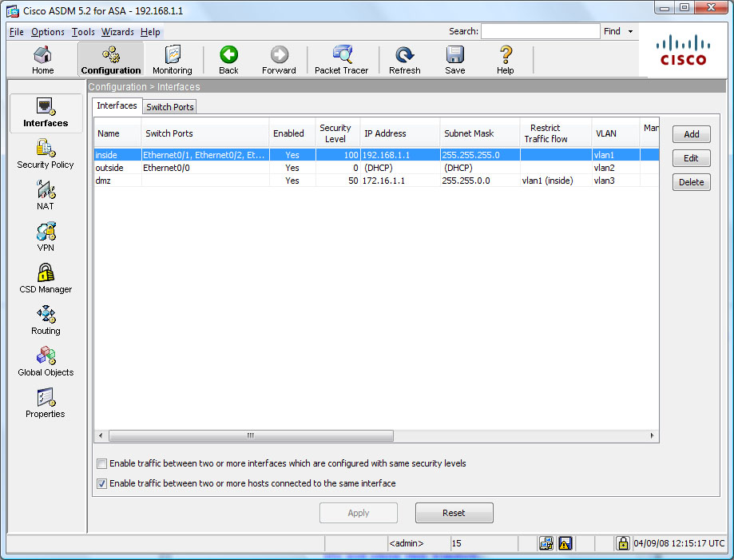The image size is (734, 560).
Task: Open the Routing configuration section
Action: click(x=46, y=320)
